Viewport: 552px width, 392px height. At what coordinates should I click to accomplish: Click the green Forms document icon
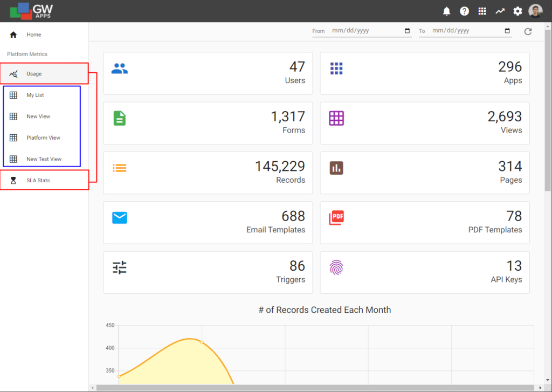[120, 118]
